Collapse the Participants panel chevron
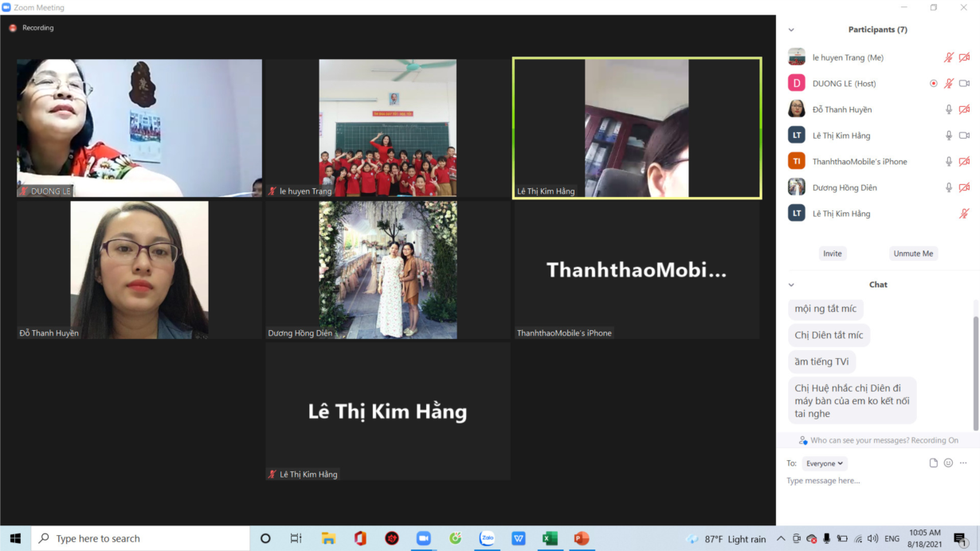The image size is (980, 551). [791, 30]
